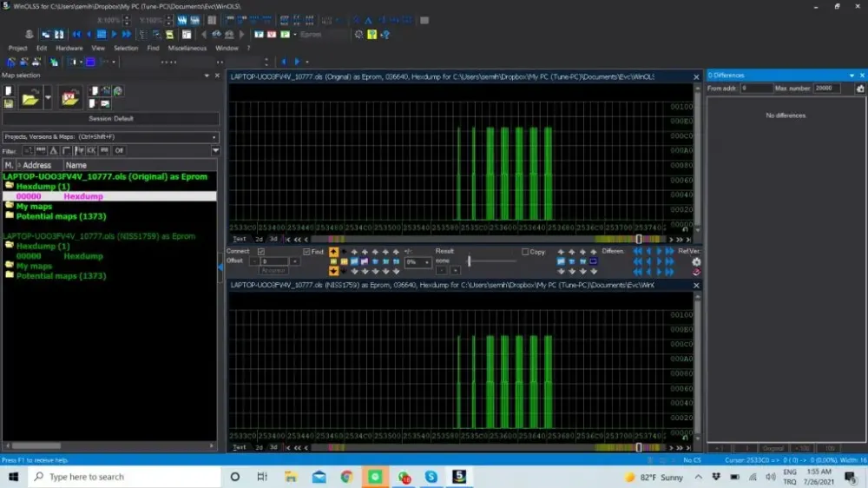Click the gear icon under RefVer
This screenshot has height=488, width=868.
coord(696,261)
